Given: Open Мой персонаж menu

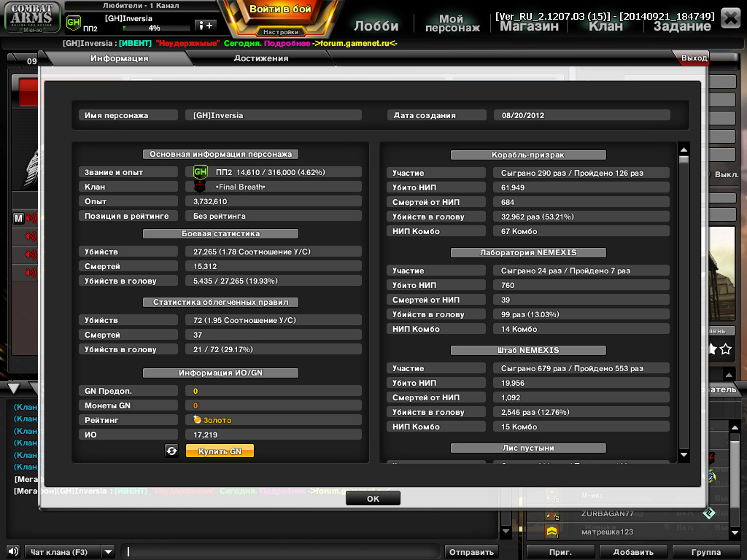Looking at the screenshot, I should [x=452, y=23].
